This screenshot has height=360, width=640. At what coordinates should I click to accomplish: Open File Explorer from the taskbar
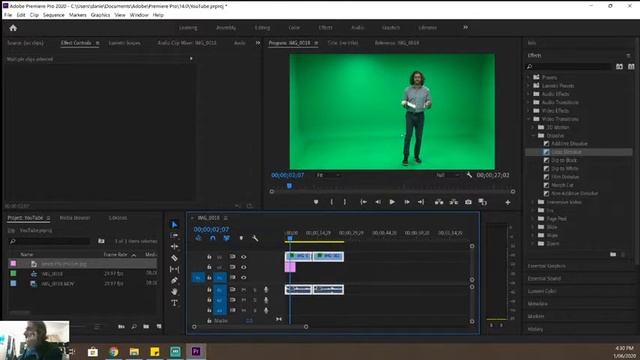[134, 351]
